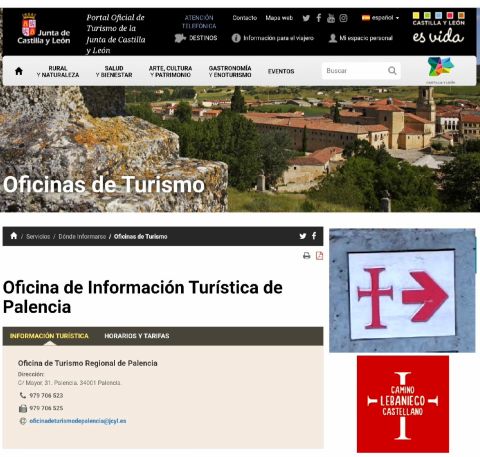Open the Rural y Naturaleza menu

click(x=58, y=71)
